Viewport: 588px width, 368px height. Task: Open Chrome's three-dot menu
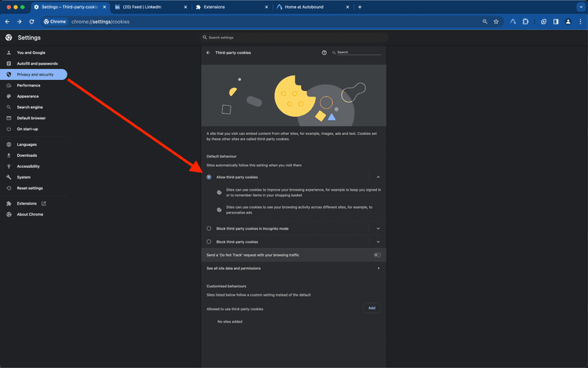pos(580,22)
